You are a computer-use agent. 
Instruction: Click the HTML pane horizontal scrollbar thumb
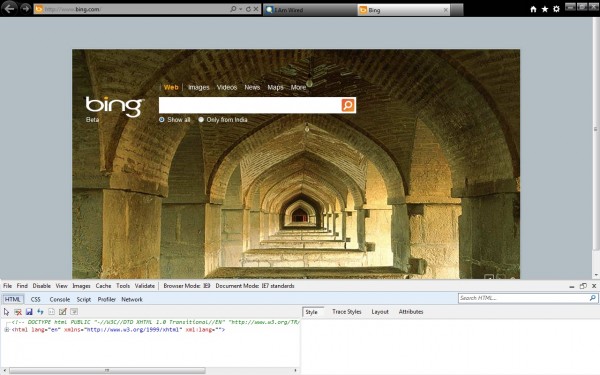pos(107,370)
